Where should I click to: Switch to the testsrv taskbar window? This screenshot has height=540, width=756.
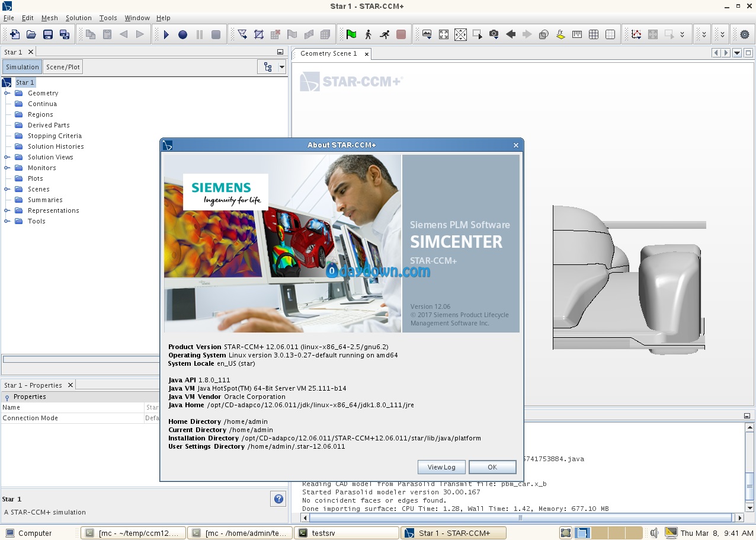(346, 533)
